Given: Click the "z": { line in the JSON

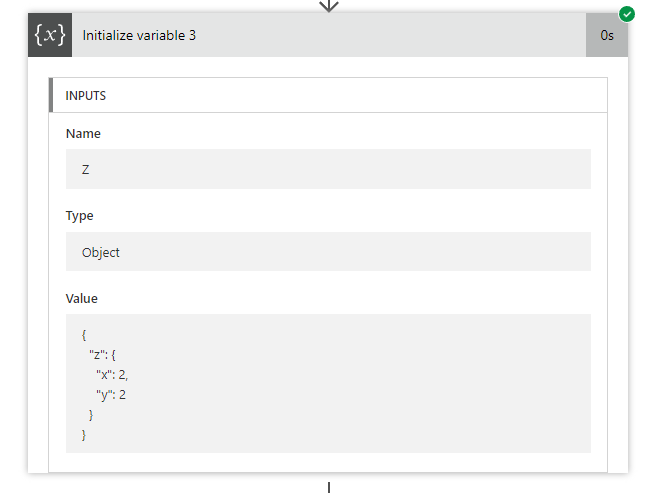Looking at the screenshot, I should click(x=103, y=355).
